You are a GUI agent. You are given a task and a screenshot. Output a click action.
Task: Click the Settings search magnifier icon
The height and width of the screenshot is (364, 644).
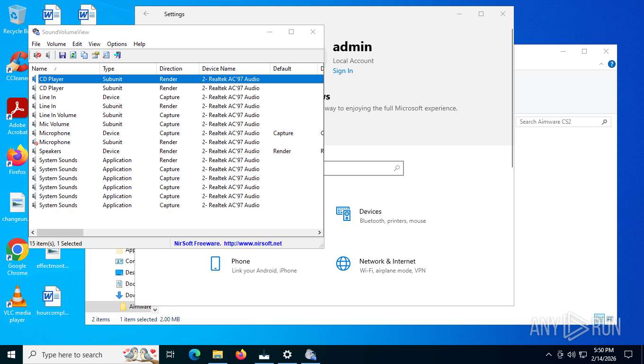tap(397, 168)
